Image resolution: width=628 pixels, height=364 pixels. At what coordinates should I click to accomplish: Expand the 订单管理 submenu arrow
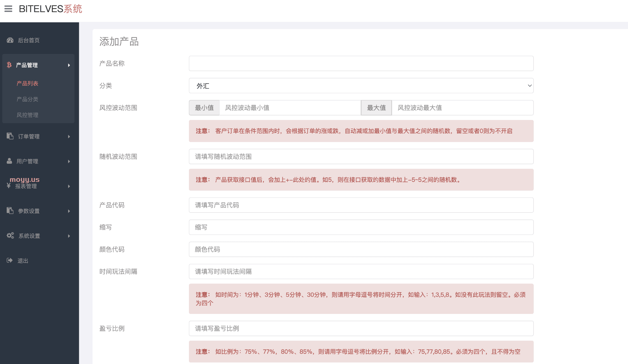point(69,137)
